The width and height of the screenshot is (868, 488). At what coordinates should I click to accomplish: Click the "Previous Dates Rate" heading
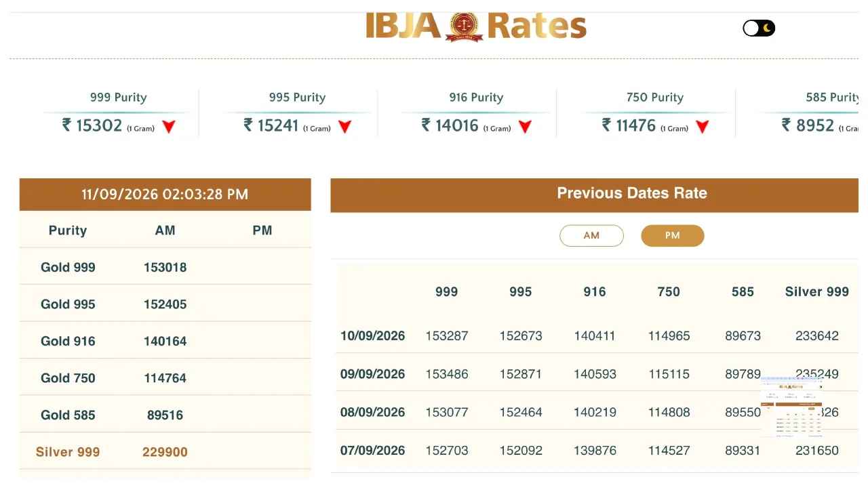pos(632,193)
